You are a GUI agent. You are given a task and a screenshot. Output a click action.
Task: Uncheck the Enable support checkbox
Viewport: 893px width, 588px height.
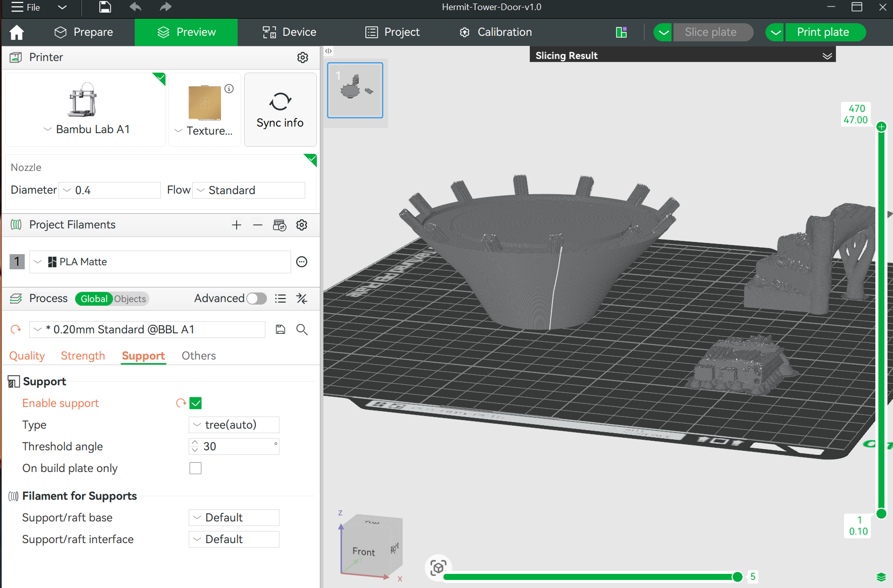click(x=196, y=403)
